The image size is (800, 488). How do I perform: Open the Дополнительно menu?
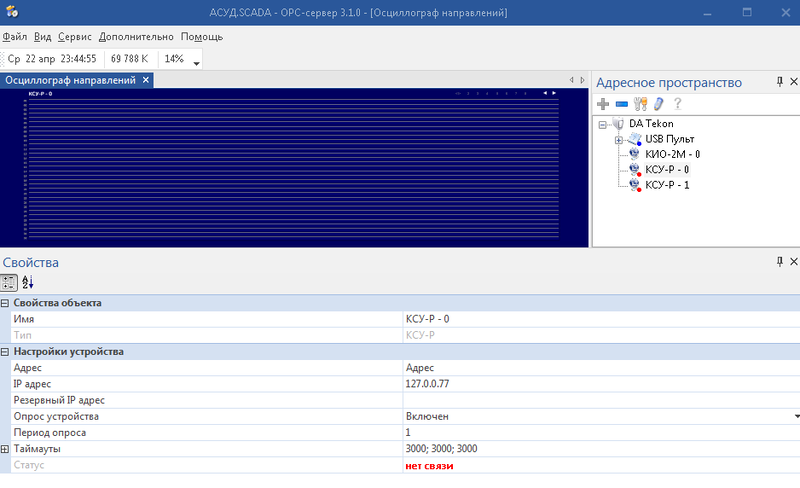[136, 37]
